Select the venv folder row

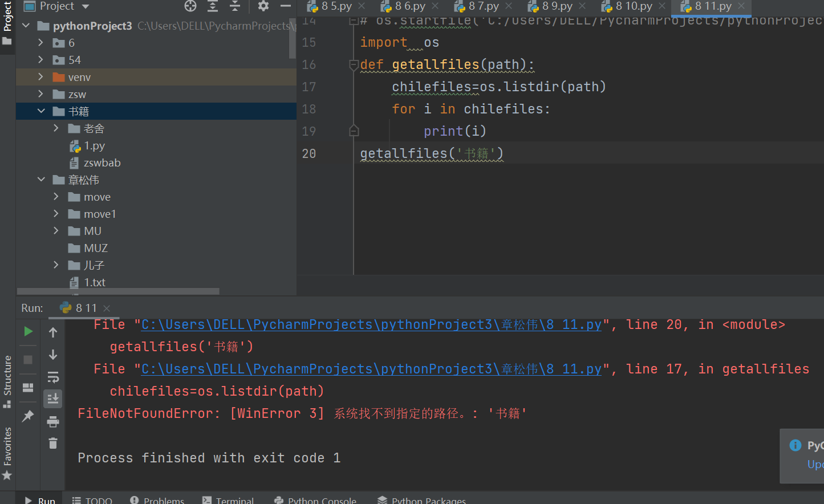tap(156, 77)
